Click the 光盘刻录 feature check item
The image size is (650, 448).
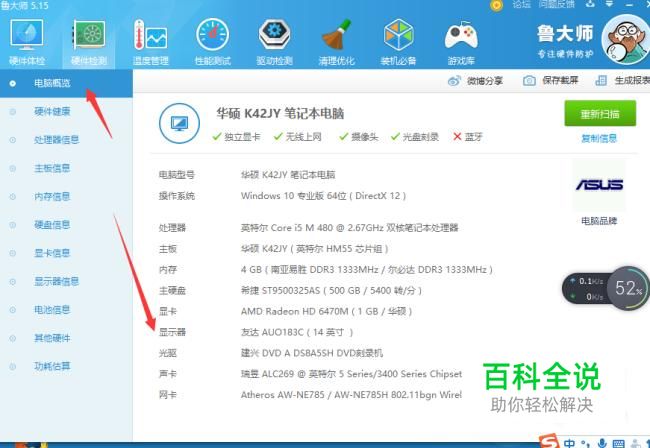click(415, 137)
